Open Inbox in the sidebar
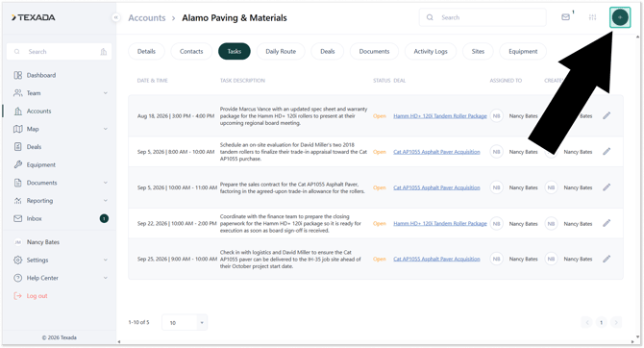Image resolution: width=644 pixels, height=348 pixels. [34, 218]
